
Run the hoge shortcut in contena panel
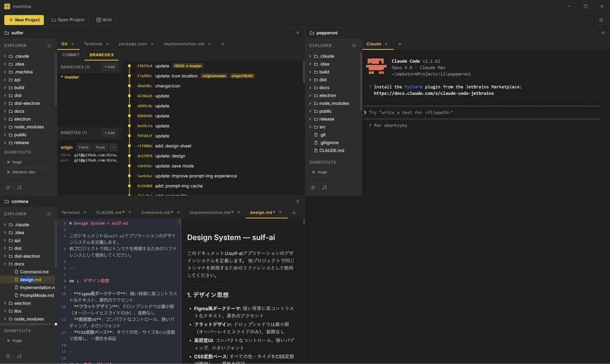pyautogui.click(x=28, y=341)
